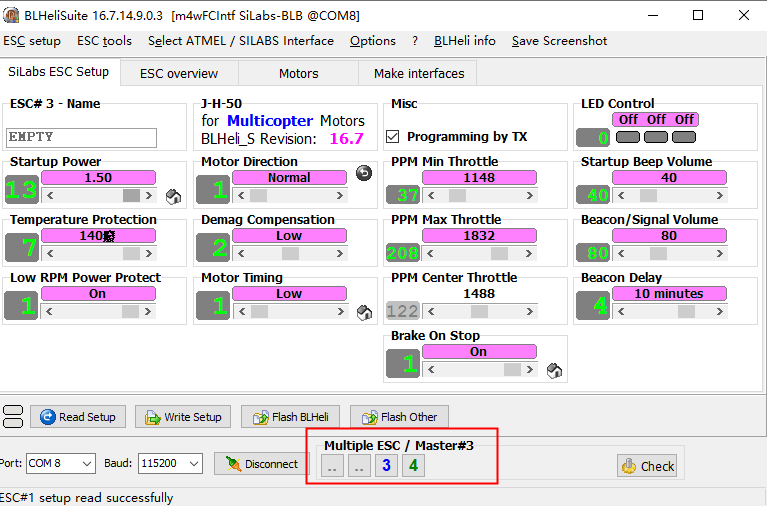Click the 16.7 BLHeli_S revision value
767x506 pixels.
tap(347, 139)
